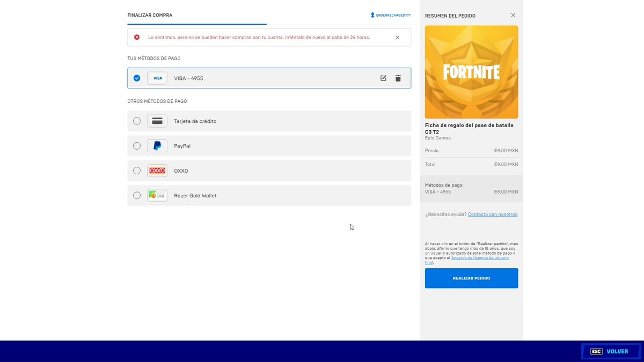Image resolution: width=644 pixels, height=362 pixels.
Task: Click the ESC key icon
Action: [x=596, y=351]
